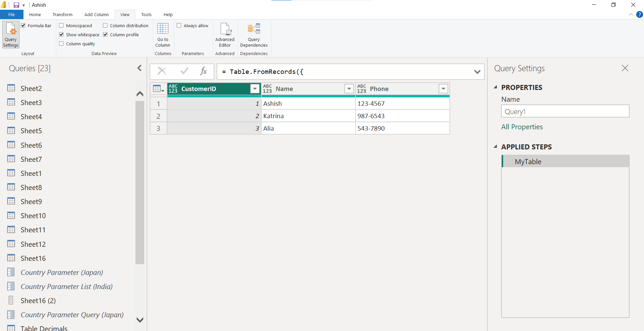Collapse the APPLIED STEPS section
The width and height of the screenshot is (644, 331).
point(496,147)
